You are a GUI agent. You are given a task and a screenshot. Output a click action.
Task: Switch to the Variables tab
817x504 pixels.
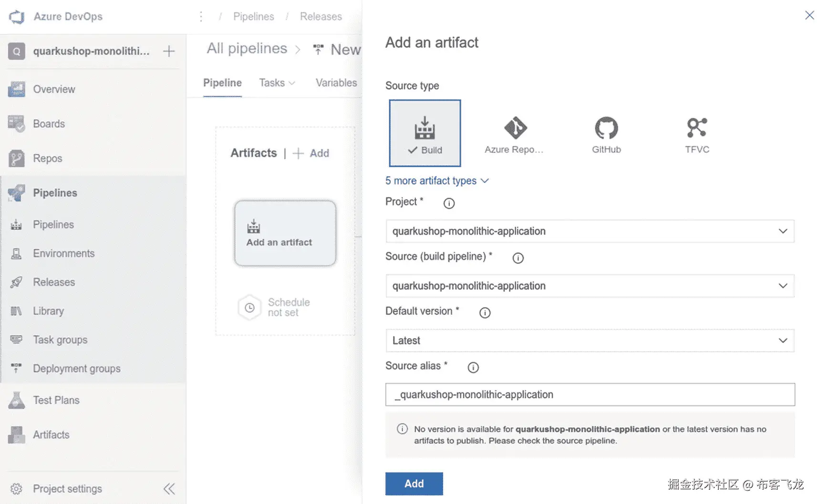336,83
